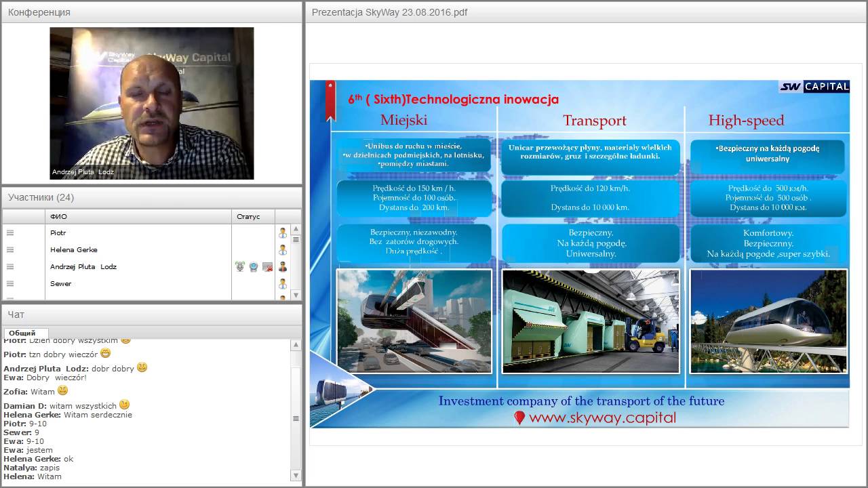Click chat message 'Helena Gerke: ok'
The image size is (868, 488).
coord(38,459)
